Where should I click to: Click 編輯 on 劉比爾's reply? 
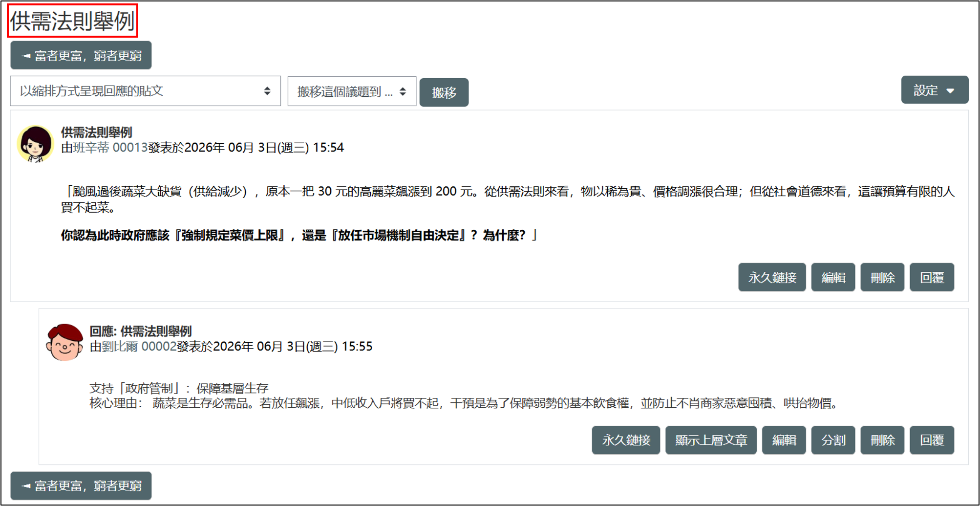784,440
